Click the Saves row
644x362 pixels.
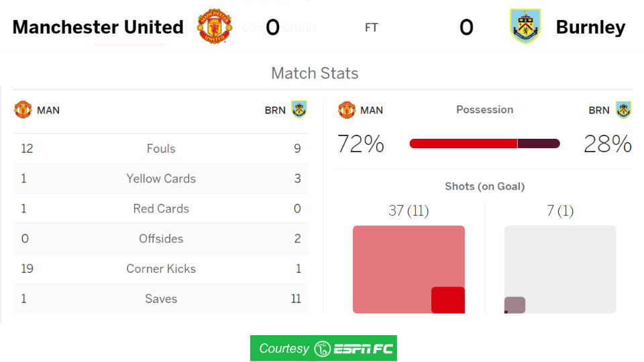point(161,298)
